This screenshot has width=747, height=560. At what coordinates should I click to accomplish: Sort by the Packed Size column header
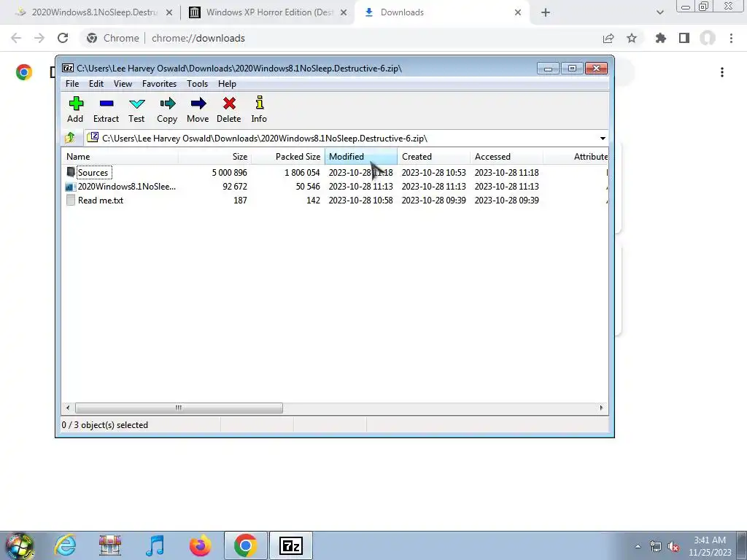tap(287, 157)
